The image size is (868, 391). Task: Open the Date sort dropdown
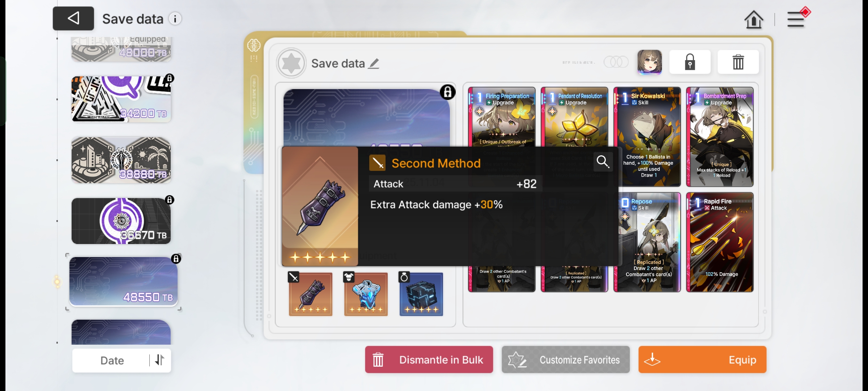(x=112, y=361)
